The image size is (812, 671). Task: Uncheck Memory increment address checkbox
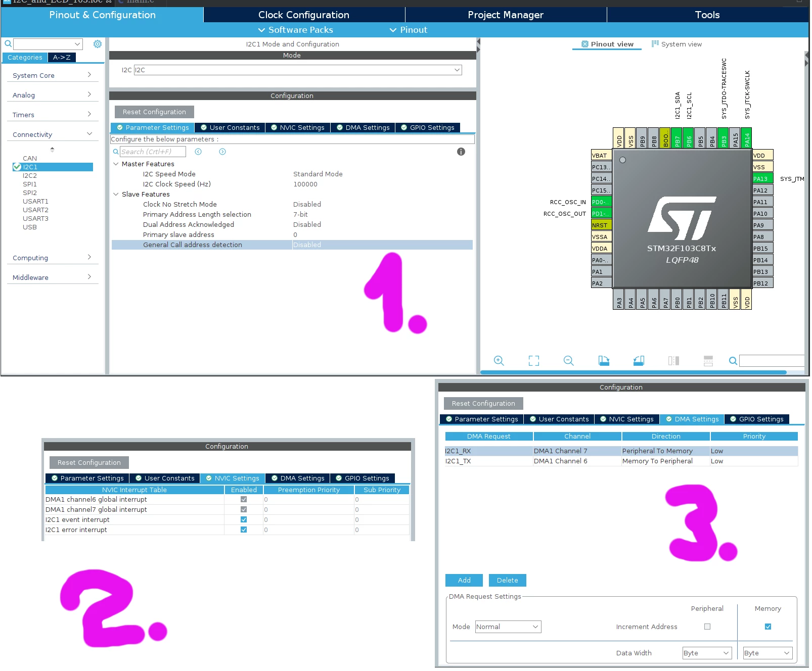768,627
